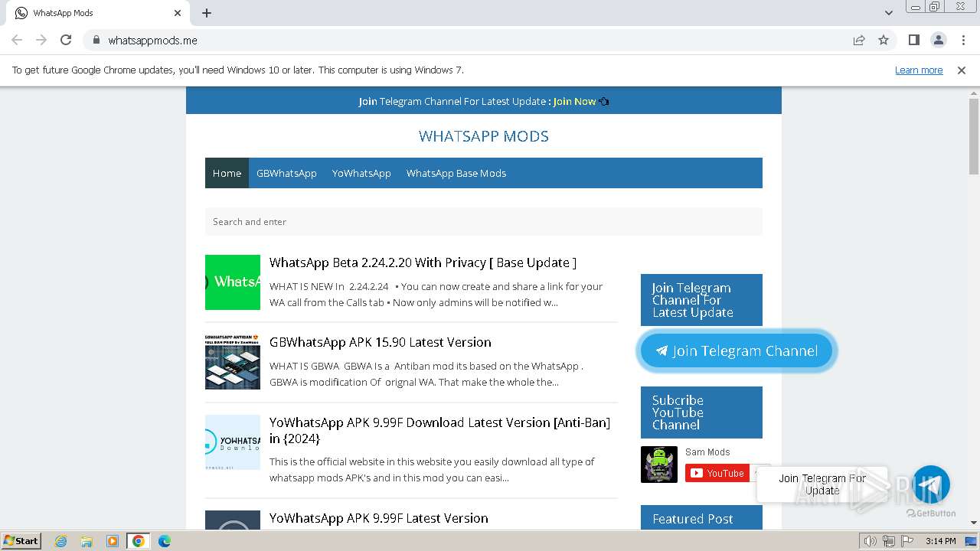Click the site padlock icon in address bar

pyautogui.click(x=96, y=40)
